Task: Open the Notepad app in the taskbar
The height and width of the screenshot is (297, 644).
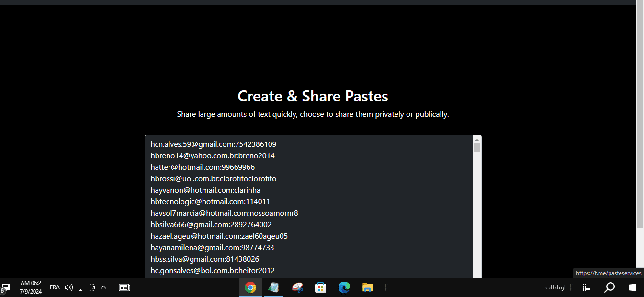Action: pos(273,287)
